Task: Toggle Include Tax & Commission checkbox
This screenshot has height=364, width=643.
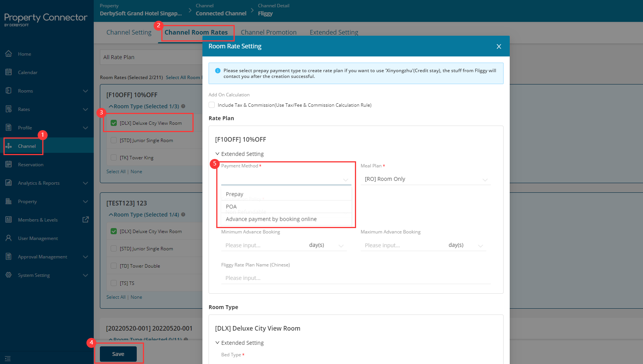Action: coord(212,105)
